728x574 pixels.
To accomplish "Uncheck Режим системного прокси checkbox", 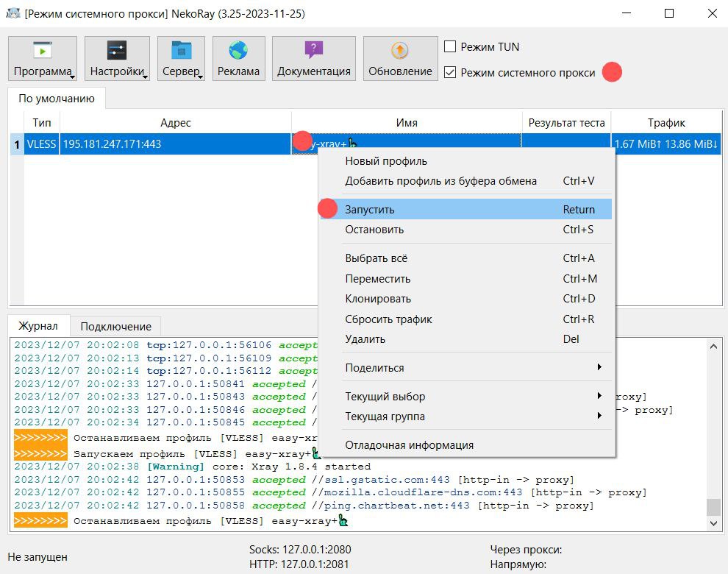I will point(451,72).
